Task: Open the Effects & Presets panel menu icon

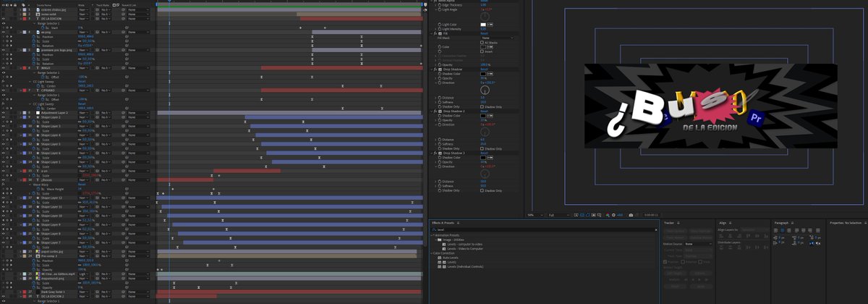Action: (x=458, y=223)
